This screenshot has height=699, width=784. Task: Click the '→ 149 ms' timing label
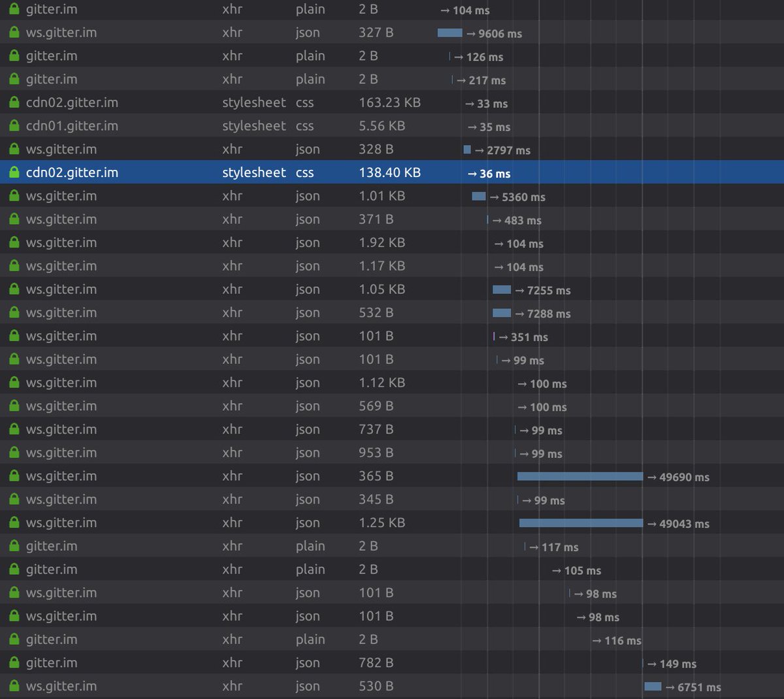[x=672, y=664]
